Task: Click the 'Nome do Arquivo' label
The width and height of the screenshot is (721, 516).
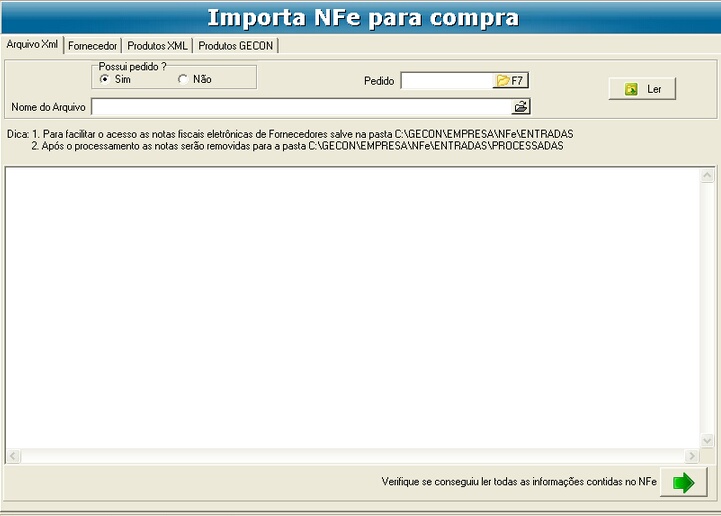Action: pyautogui.click(x=48, y=107)
